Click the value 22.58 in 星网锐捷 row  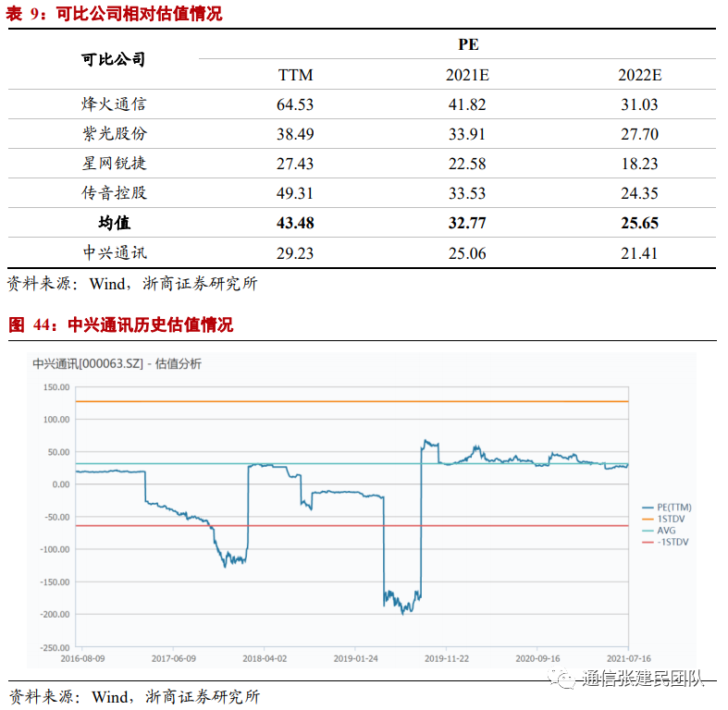point(467,164)
